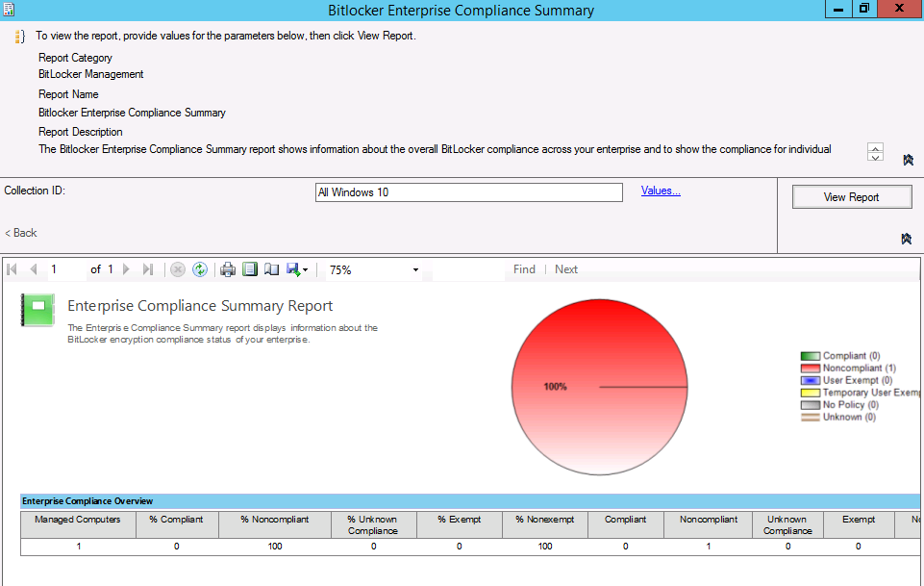Click Find in report toolbar

tap(524, 269)
